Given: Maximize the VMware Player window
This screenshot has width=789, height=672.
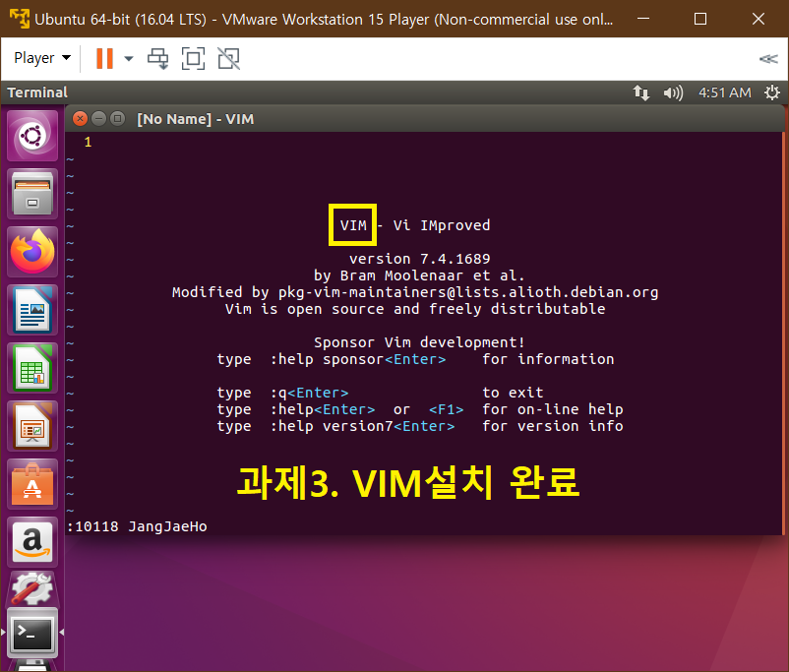Looking at the screenshot, I should pos(700,19).
